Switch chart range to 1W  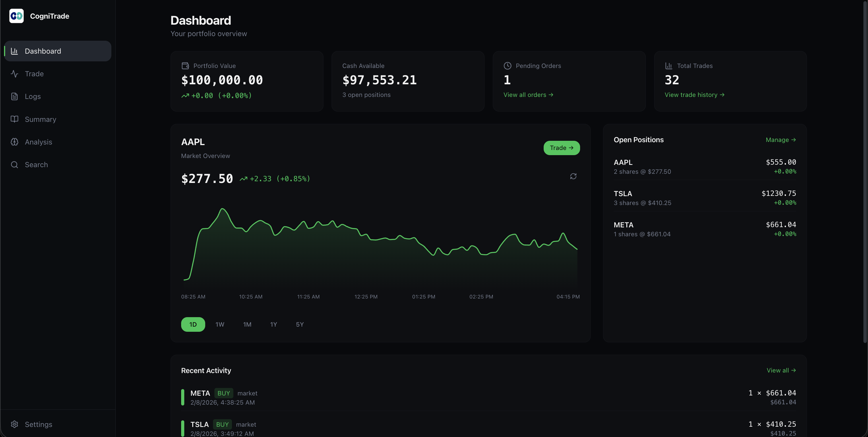coord(220,324)
